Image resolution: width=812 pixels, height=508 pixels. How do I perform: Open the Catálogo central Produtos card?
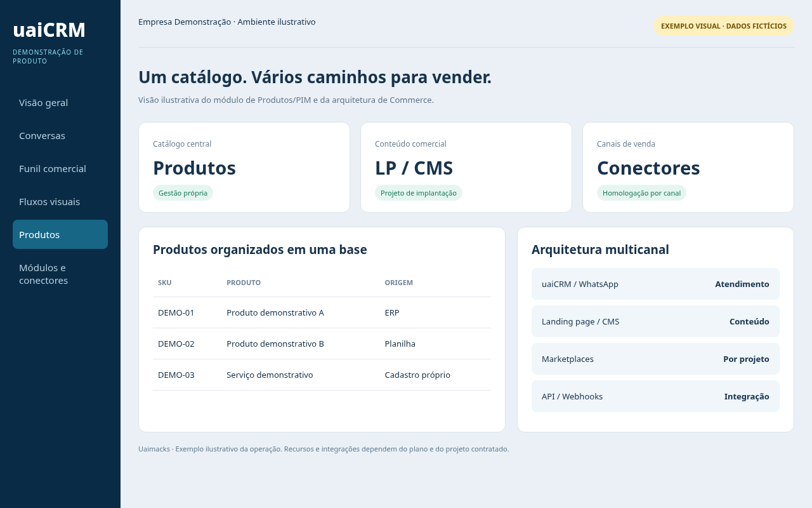[x=244, y=168]
